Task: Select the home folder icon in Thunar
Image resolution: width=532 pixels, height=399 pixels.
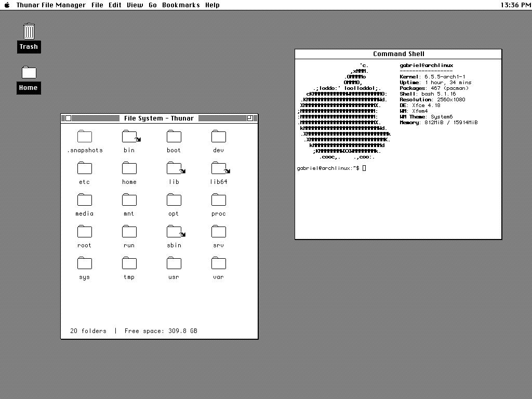Action: [x=129, y=168]
